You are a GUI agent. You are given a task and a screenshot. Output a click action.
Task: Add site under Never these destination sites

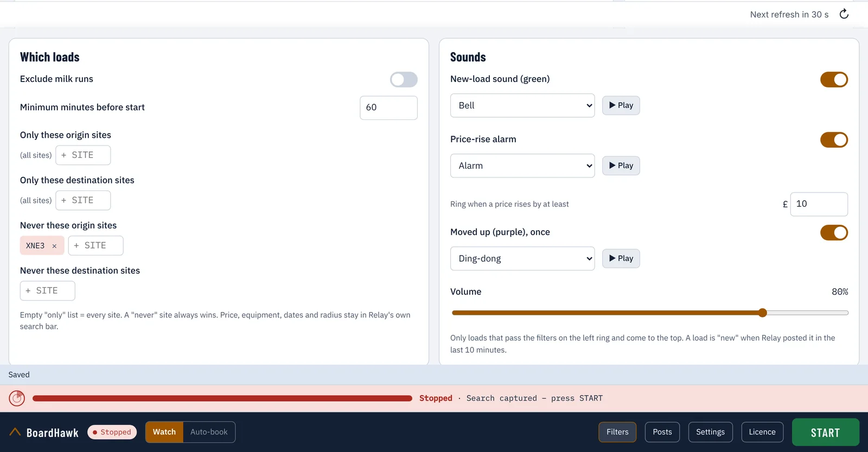(x=48, y=291)
